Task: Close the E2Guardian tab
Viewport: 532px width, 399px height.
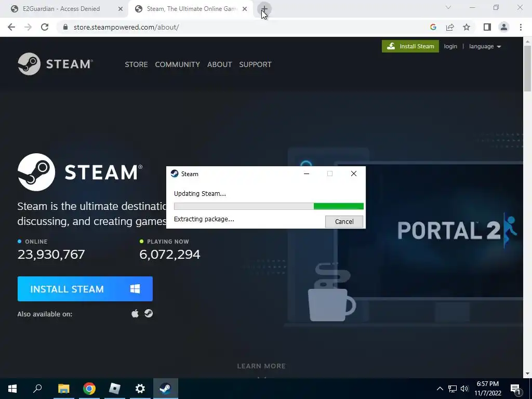Action: click(120, 9)
